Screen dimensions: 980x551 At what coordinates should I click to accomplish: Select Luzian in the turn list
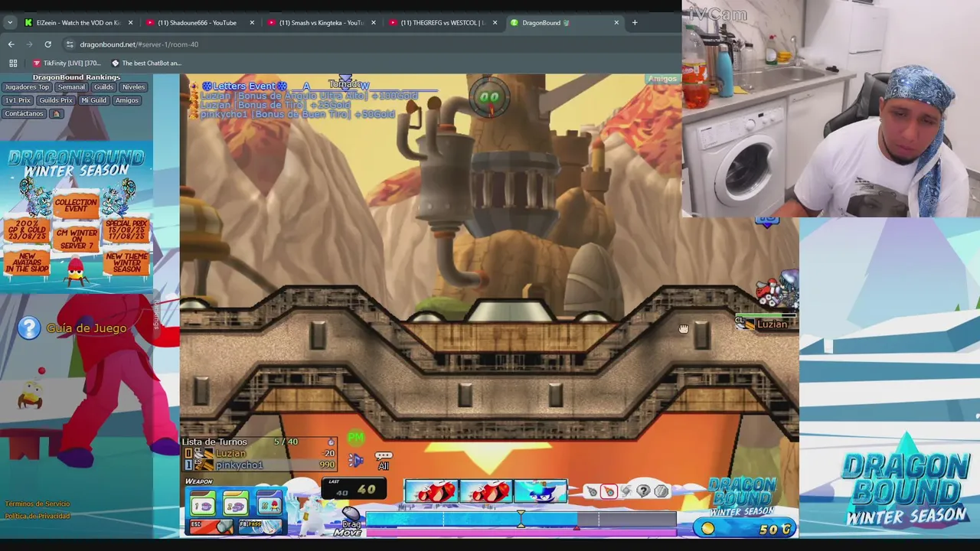260,453
